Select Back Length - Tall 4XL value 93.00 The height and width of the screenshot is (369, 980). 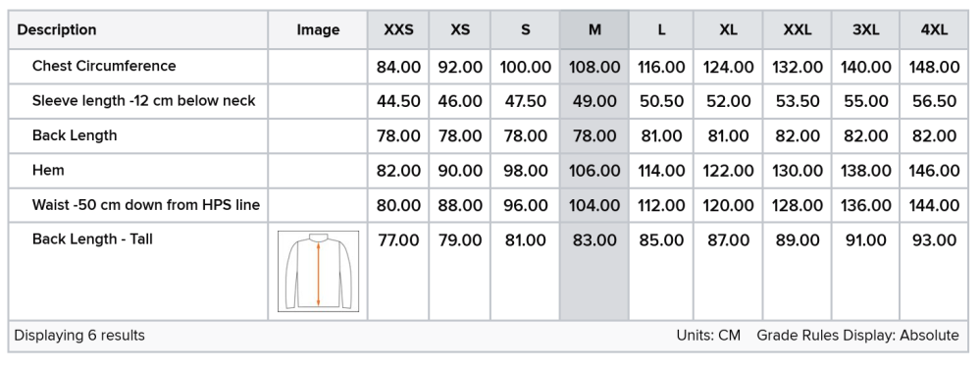(934, 240)
